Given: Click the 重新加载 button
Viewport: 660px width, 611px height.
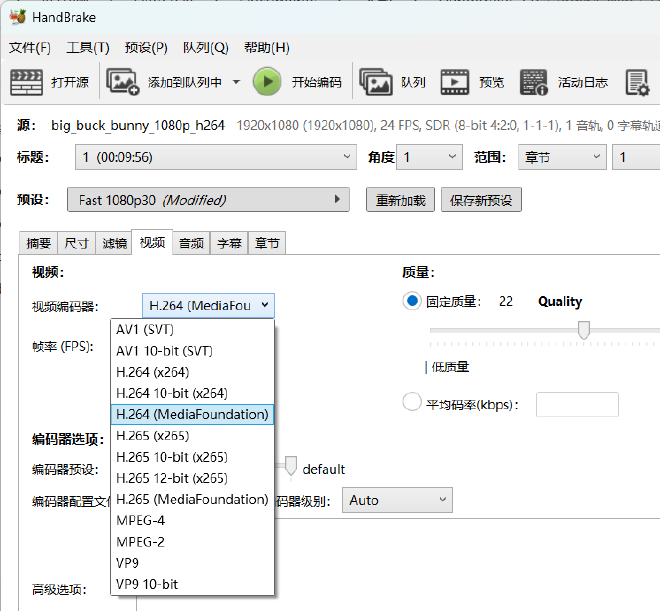Looking at the screenshot, I should [400, 200].
